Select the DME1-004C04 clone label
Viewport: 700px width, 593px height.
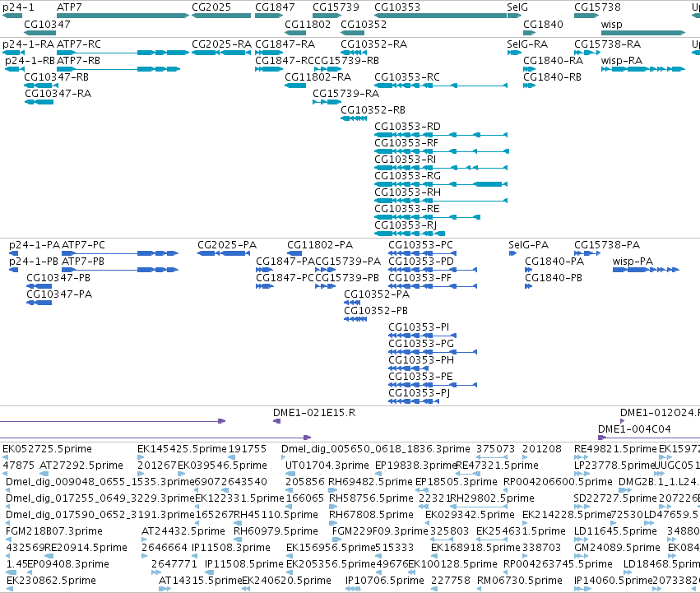point(634,429)
